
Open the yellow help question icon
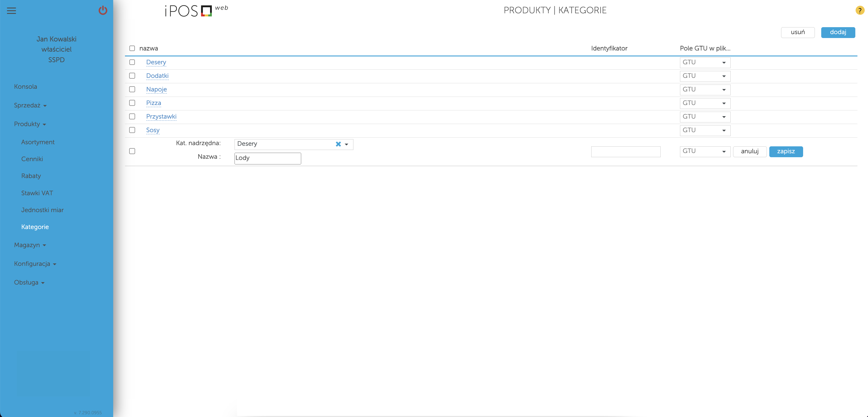[x=860, y=11]
